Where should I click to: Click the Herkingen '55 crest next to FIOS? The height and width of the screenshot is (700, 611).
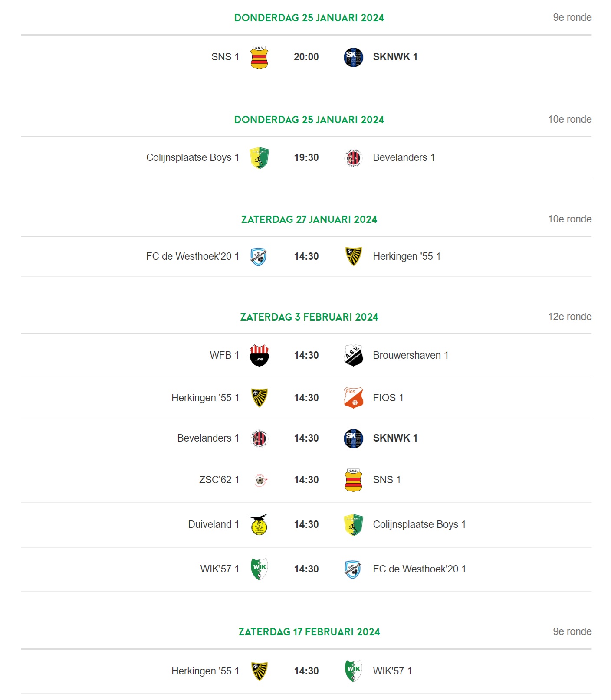[x=259, y=398]
